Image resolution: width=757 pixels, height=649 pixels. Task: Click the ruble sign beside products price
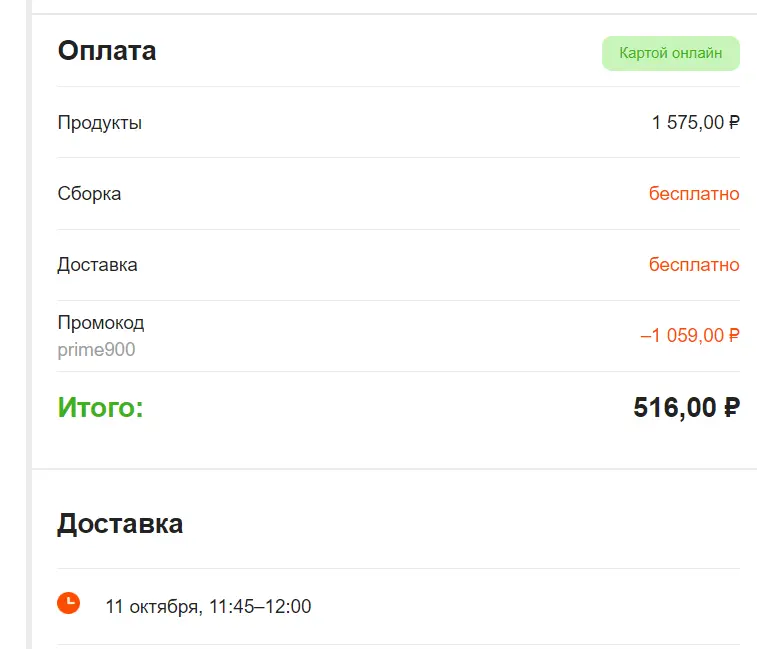(734, 123)
